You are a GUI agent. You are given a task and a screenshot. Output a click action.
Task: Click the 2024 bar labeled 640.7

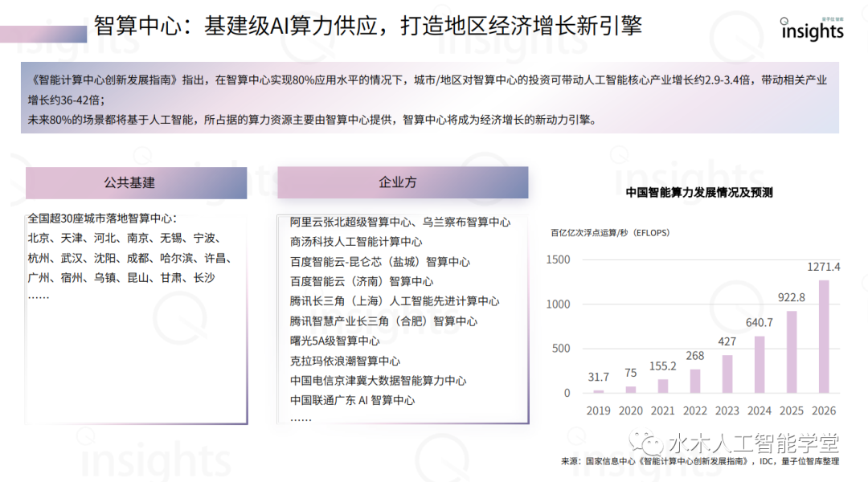coord(759,364)
